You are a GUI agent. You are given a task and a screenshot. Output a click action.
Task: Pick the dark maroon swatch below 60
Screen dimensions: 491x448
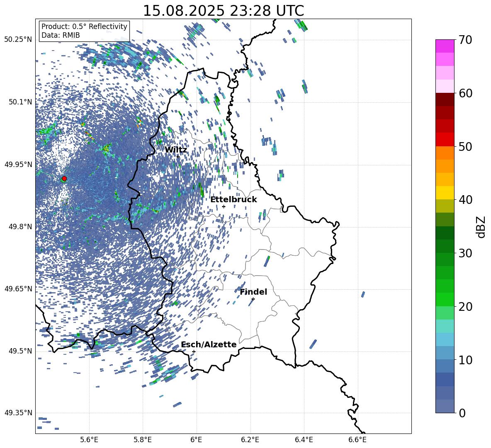445,99
